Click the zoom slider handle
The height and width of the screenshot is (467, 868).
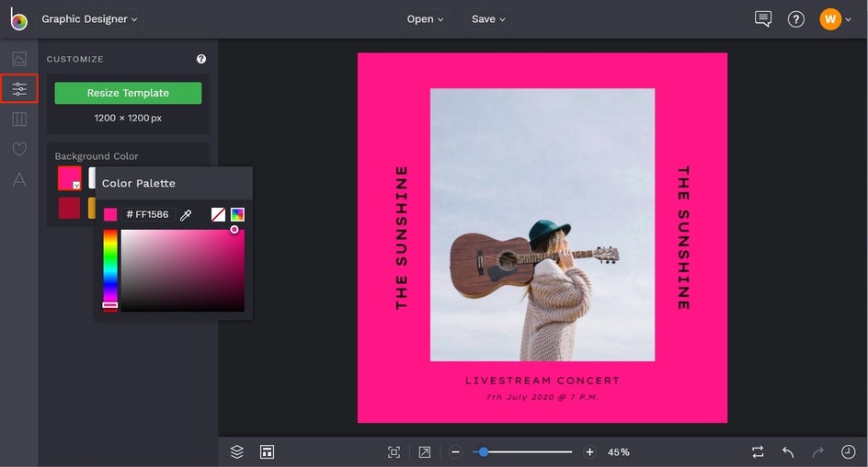484,452
